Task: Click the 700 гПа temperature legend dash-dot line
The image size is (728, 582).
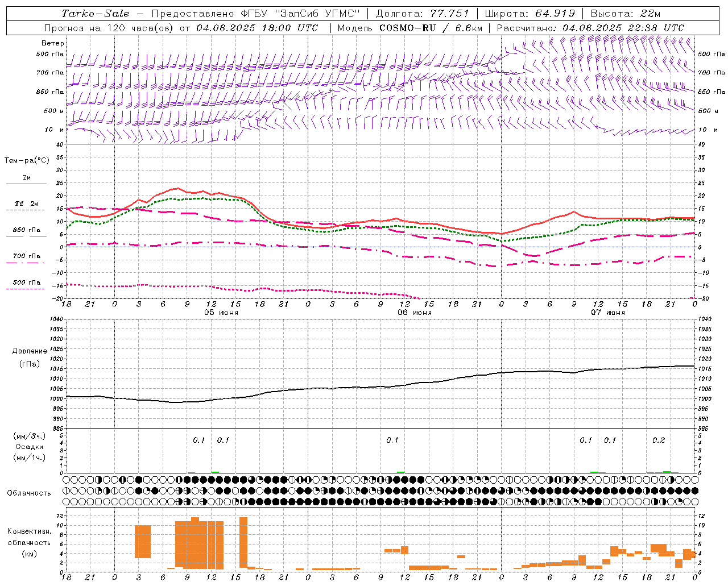Action: (x=25, y=263)
